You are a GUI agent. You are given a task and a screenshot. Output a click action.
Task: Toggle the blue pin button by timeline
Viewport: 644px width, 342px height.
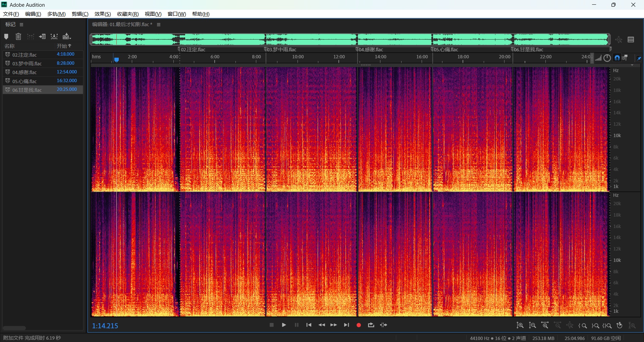tap(639, 58)
